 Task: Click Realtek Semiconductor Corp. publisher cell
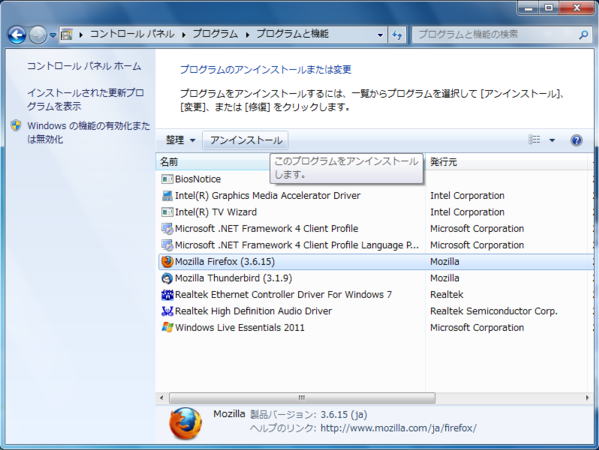pos(494,311)
